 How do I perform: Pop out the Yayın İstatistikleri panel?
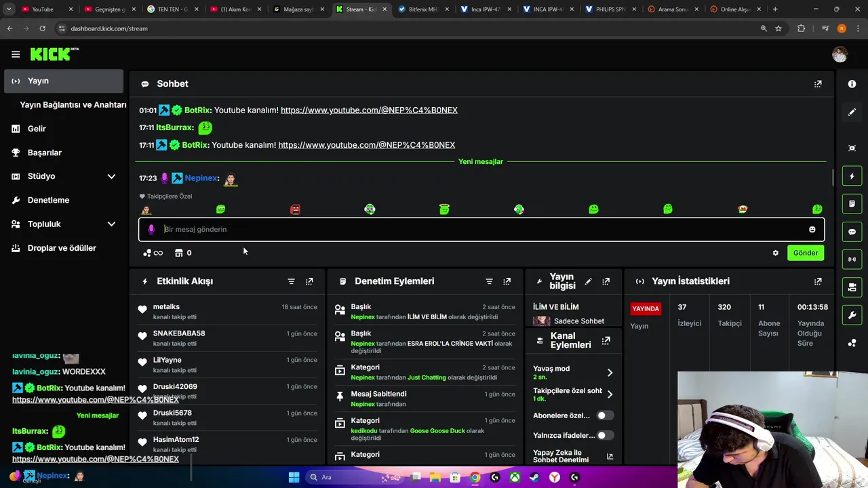click(818, 281)
